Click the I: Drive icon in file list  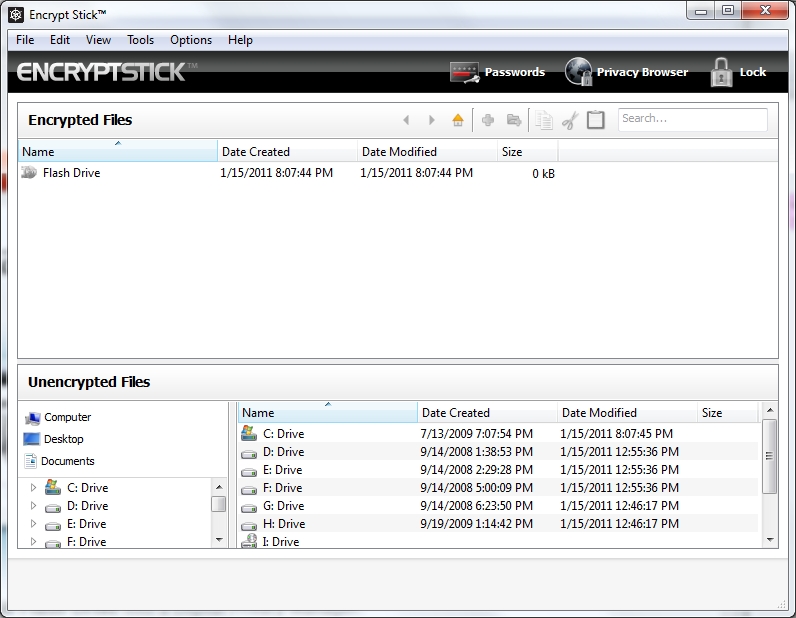249,541
